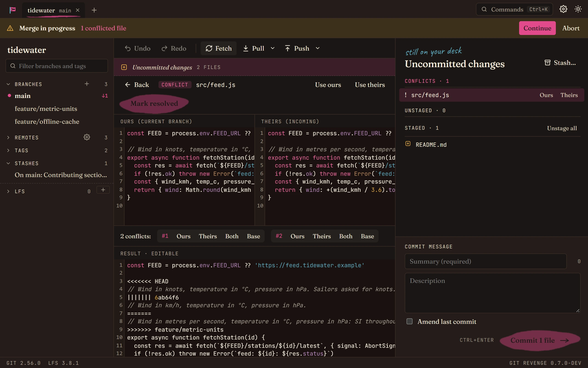
Task: Choose Base for conflict #2
Action: (x=367, y=236)
